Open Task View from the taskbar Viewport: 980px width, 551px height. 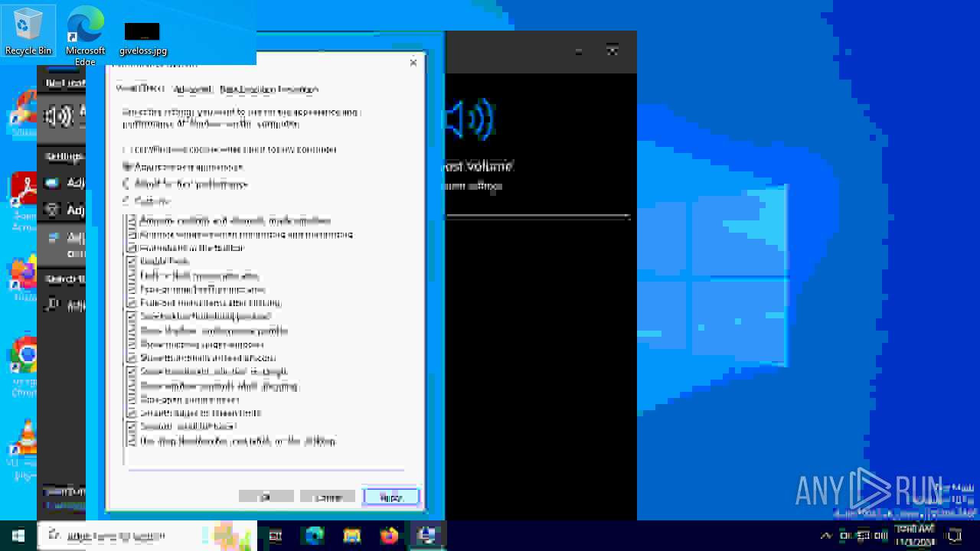tap(276, 536)
